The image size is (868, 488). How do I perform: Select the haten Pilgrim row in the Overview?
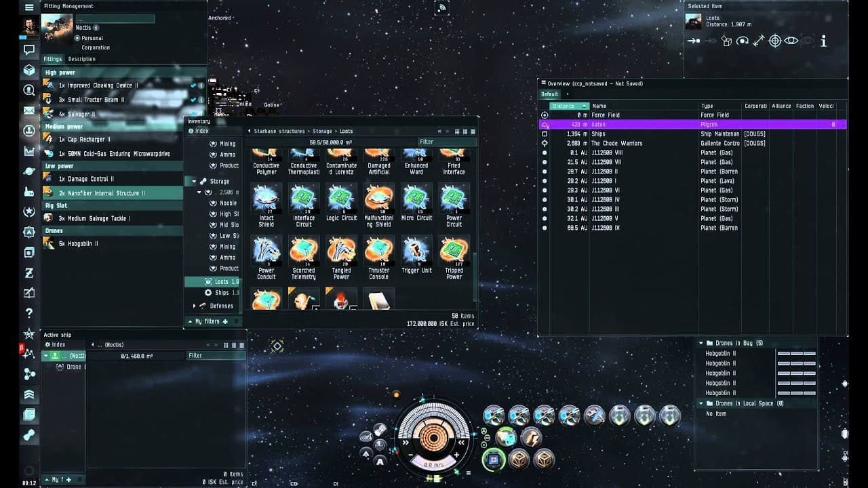point(692,125)
